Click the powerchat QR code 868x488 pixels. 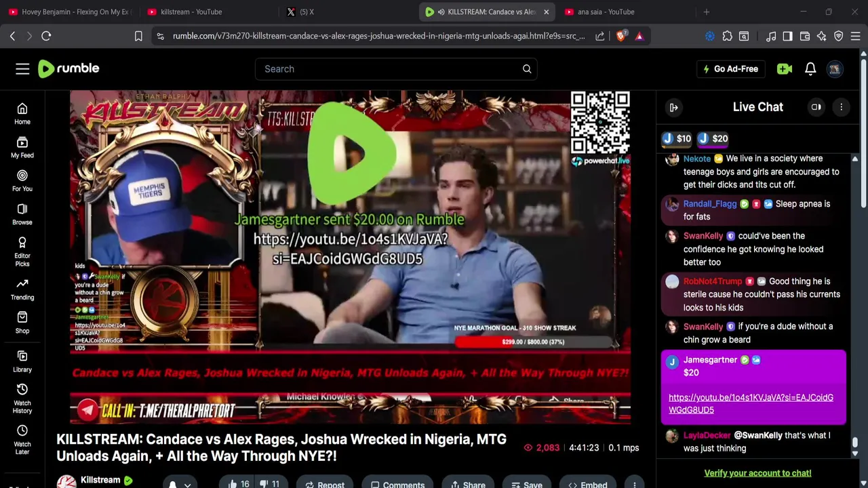pyautogui.click(x=600, y=123)
